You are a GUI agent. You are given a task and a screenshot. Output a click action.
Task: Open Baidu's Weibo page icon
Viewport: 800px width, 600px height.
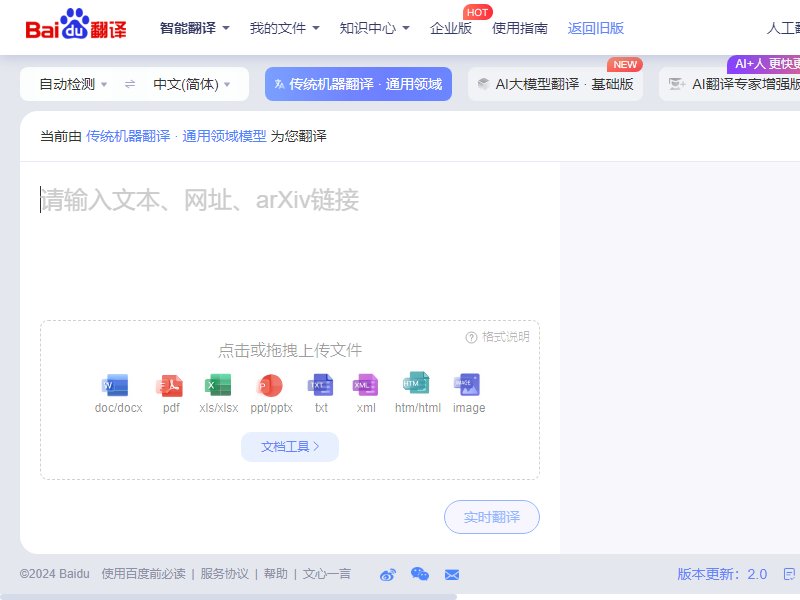pyautogui.click(x=388, y=575)
